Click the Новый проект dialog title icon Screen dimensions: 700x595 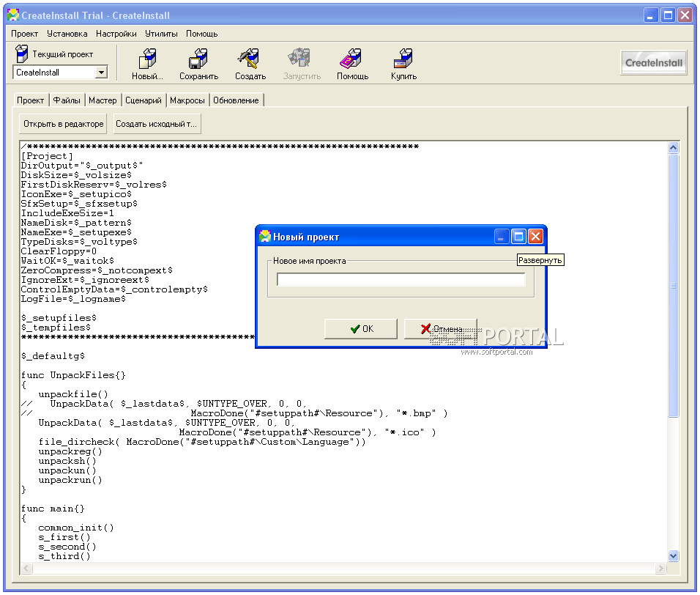(265, 236)
